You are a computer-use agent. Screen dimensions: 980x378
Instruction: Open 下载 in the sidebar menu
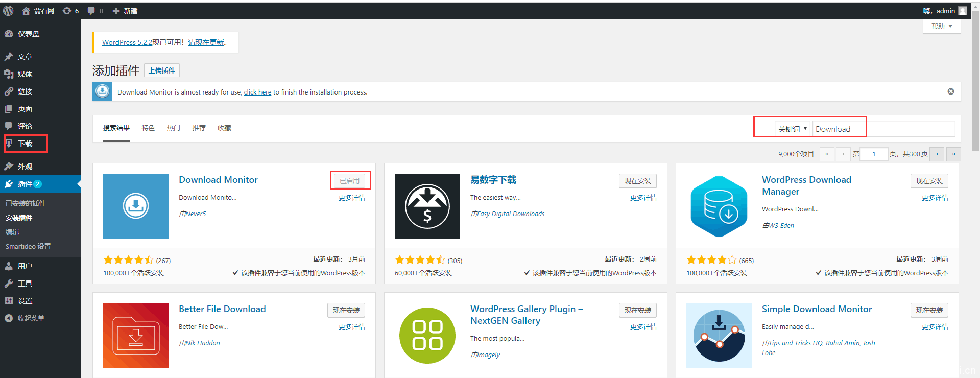click(x=25, y=144)
